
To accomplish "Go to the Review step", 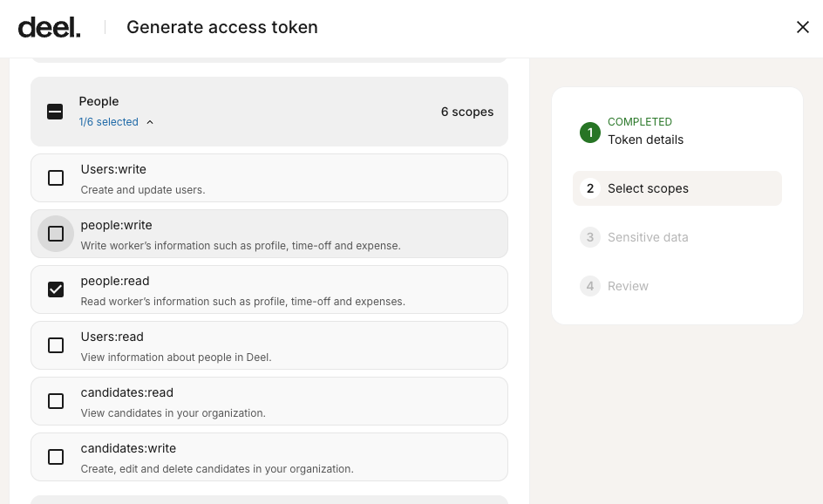I will point(628,286).
